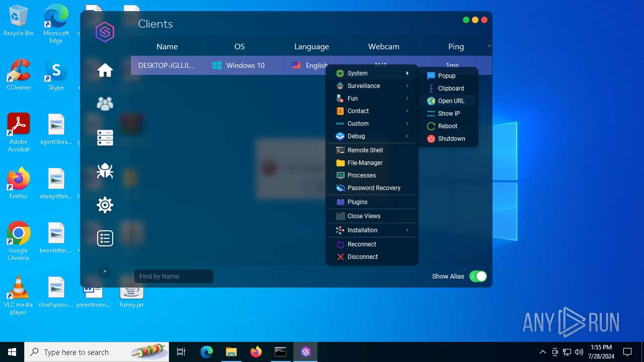The height and width of the screenshot is (362, 644).
Task: Sort by Name column header
Action: pos(167,46)
